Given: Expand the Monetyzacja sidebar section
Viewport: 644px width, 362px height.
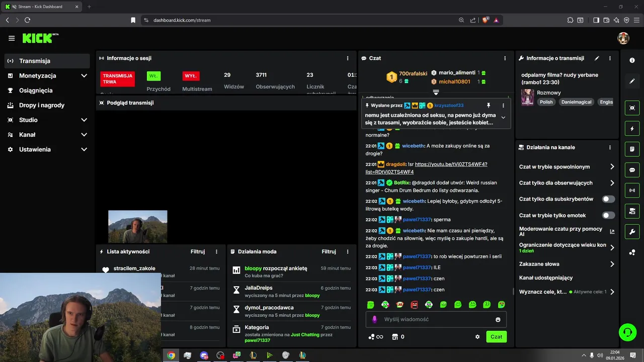Looking at the screenshot, I should point(47,75).
